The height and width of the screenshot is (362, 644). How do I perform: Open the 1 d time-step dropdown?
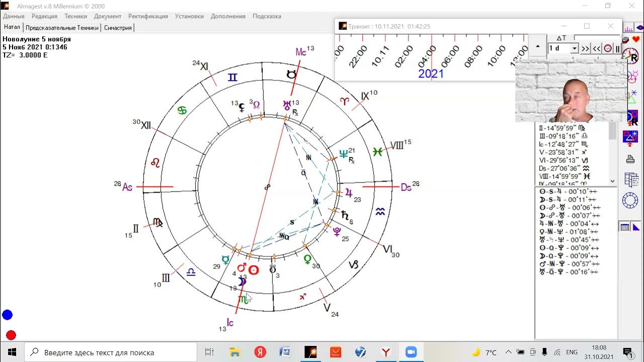(574, 48)
